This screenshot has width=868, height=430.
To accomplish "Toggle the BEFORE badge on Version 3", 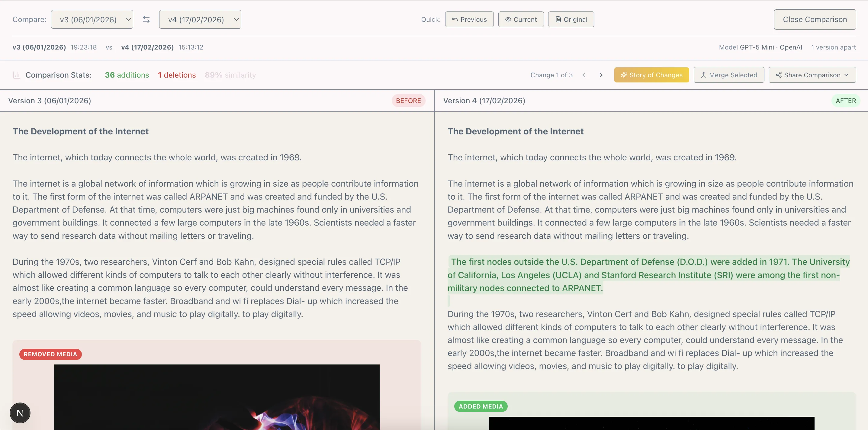I will pos(408,101).
